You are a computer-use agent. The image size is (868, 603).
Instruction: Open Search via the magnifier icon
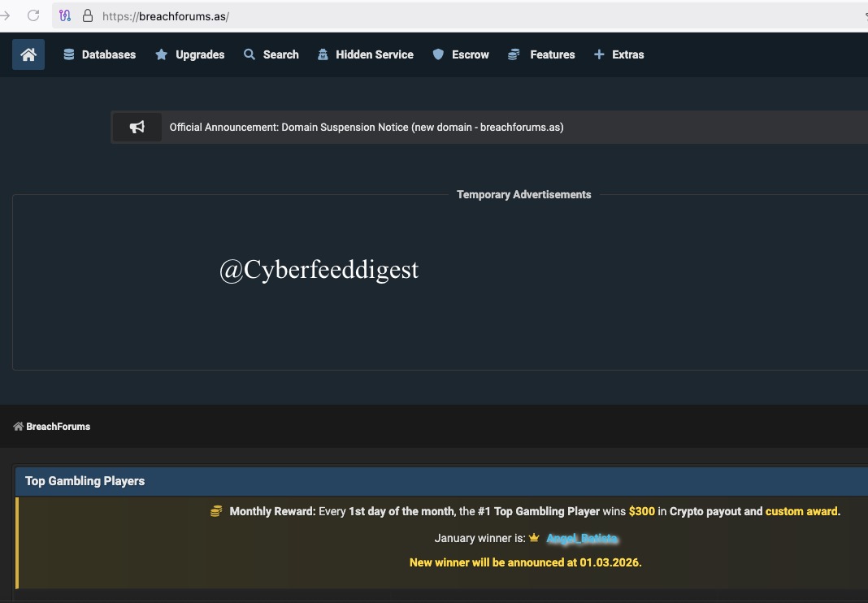[x=249, y=54]
